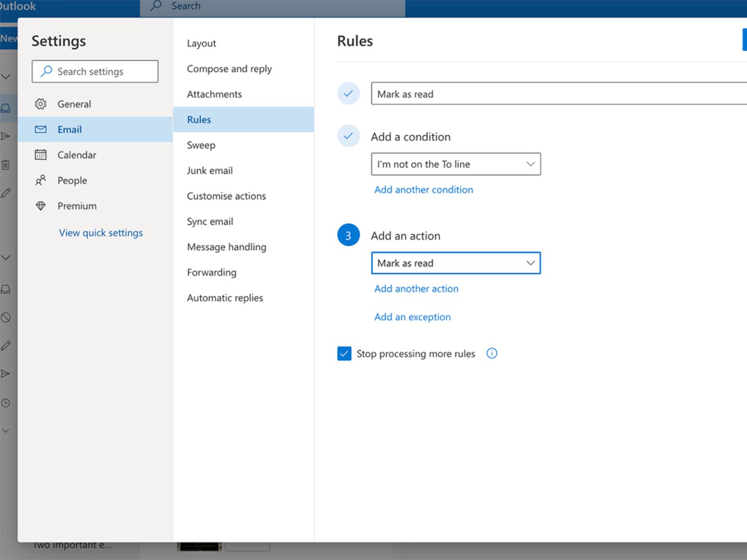The height and width of the screenshot is (560, 747).
Task: Select the Premium diamond icon
Action: pyautogui.click(x=41, y=205)
